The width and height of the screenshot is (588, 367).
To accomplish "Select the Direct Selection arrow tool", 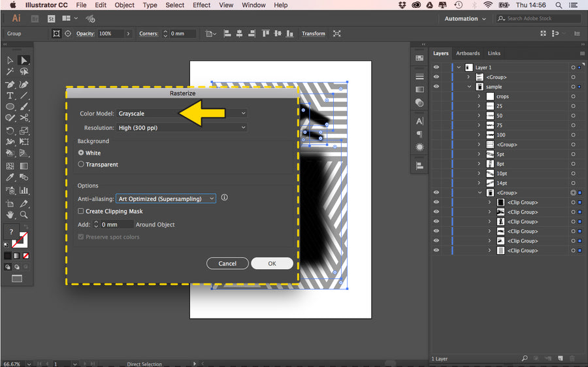I will pyautogui.click(x=24, y=60).
